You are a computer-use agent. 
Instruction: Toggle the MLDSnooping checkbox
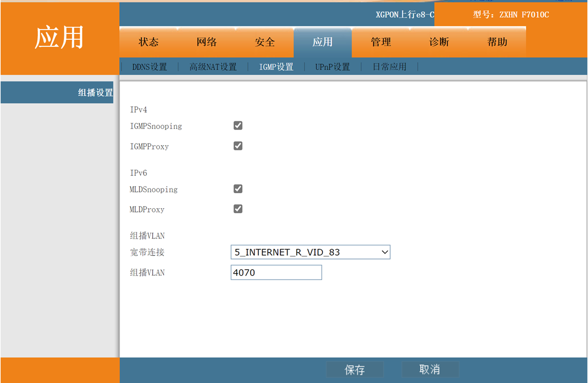[238, 189]
